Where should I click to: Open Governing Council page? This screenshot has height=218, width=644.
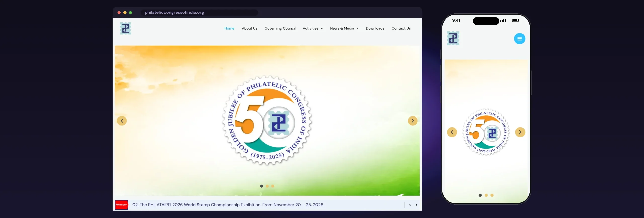point(280,28)
